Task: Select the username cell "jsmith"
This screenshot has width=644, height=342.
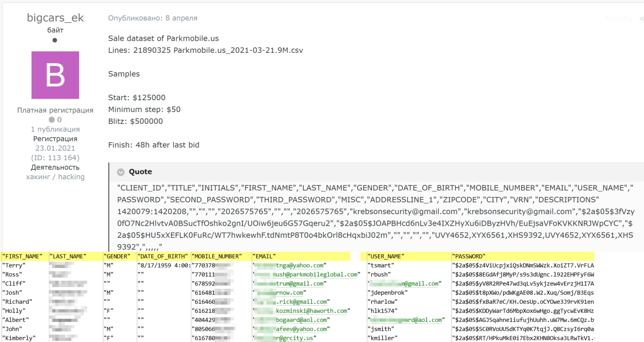Action: [x=381, y=329]
